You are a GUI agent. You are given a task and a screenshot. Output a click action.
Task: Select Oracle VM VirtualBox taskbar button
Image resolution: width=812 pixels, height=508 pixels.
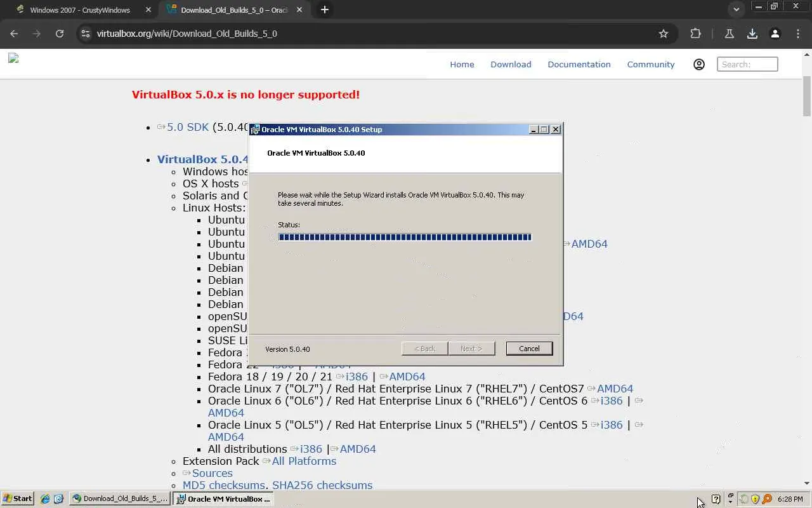coord(224,499)
